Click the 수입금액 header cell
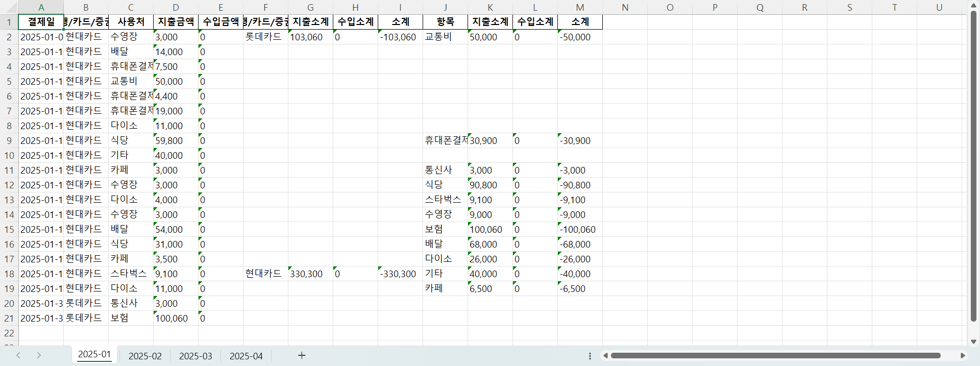The height and width of the screenshot is (366, 980). 220,22
